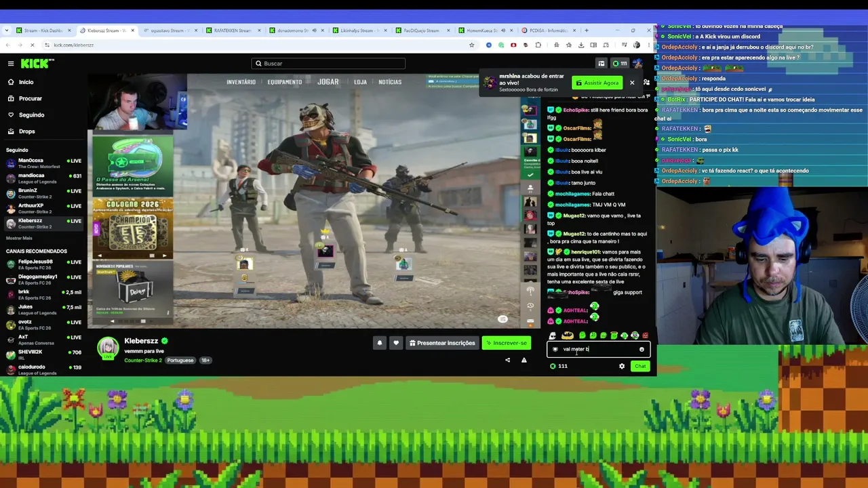Open the Diegogameplay1 recommended channel
The image size is (868, 488).
[x=43, y=279]
